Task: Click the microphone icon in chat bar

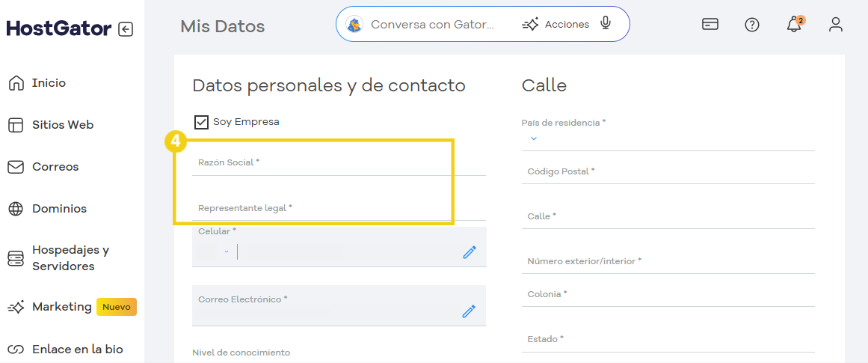Action: 606,24
